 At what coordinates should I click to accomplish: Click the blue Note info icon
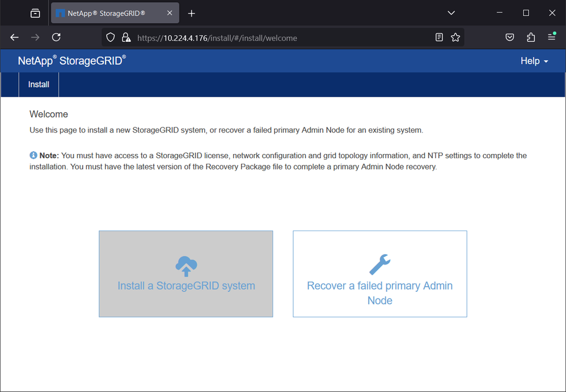(33, 155)
